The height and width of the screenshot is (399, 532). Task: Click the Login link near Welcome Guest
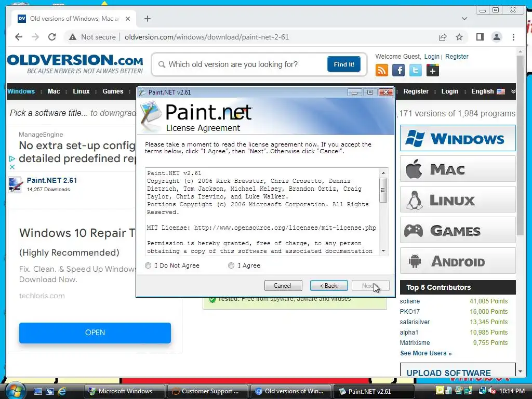click(x=432, y=56)
